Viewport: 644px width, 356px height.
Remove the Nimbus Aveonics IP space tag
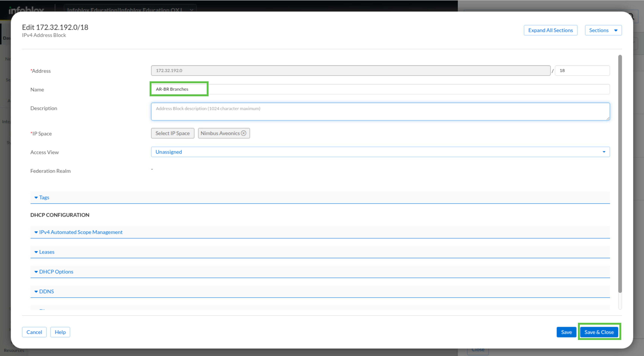(243, 133)
